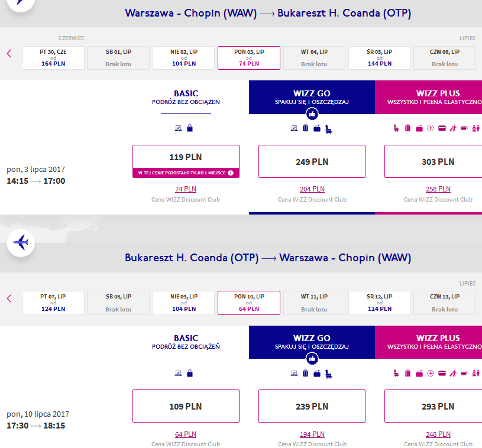Choose the 249 PLN WIZZ GO fare
482x448 pixels.
click(x=312, y=161)
